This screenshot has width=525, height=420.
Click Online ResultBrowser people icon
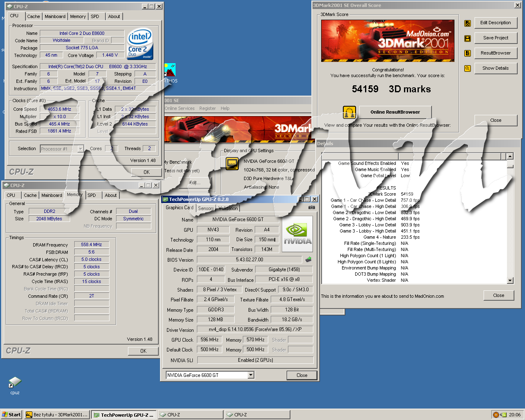point(349,112)
